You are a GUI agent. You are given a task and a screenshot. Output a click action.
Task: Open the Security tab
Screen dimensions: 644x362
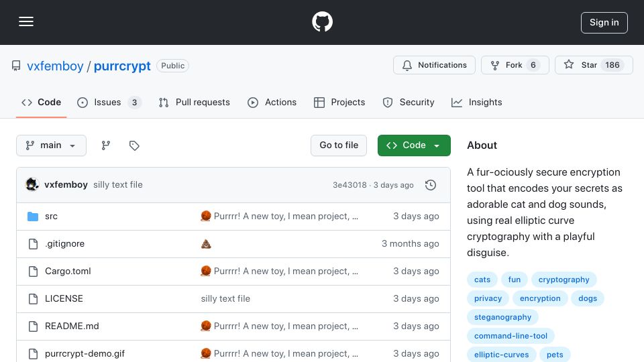tap(409, 102)
